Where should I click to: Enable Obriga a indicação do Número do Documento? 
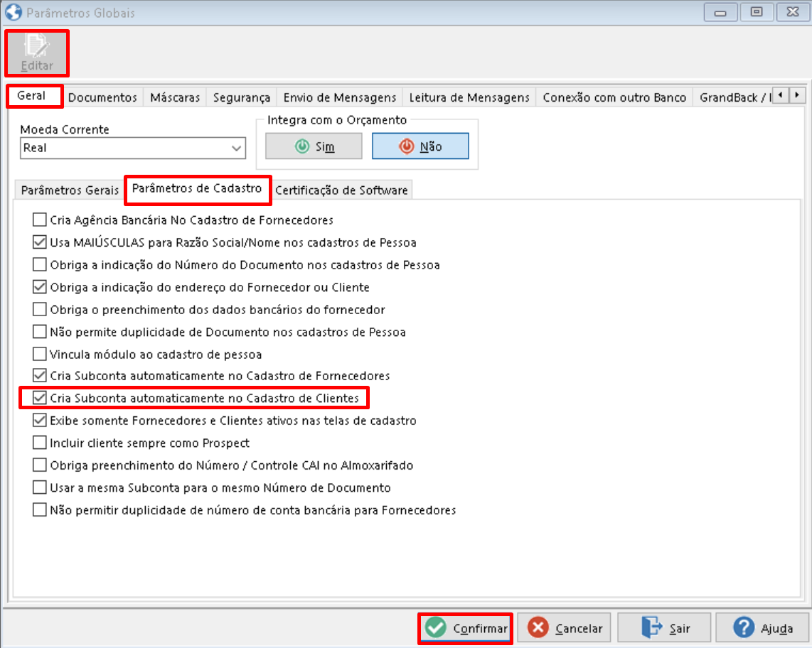click(39, 264)
